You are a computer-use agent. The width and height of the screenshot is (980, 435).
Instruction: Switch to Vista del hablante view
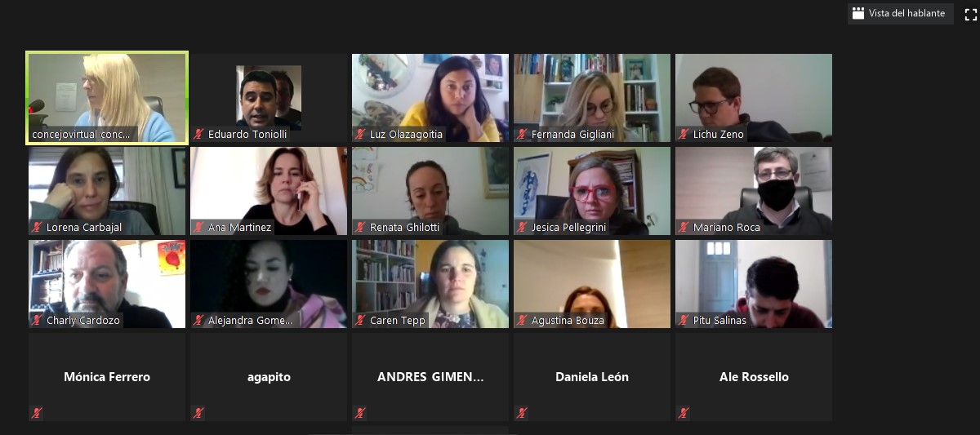pos(901,13)
